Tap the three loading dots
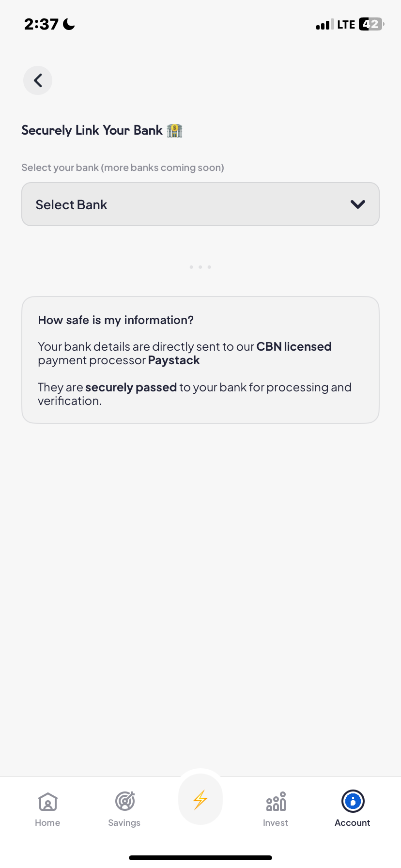The width and height of the screenshot is (401, 868). (200, 267)
